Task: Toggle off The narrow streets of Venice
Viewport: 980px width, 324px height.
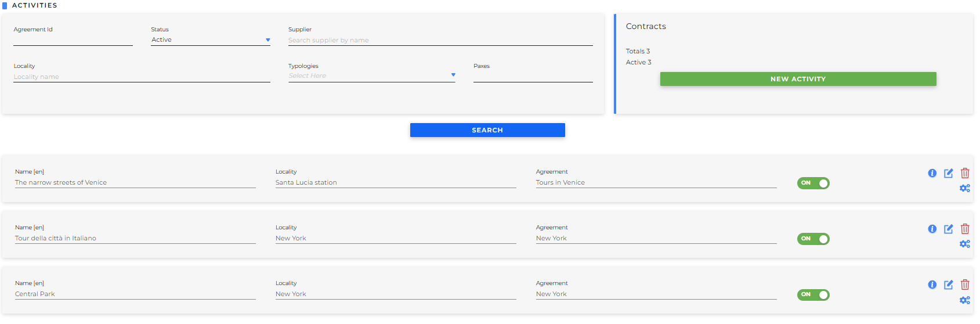Action: pos(813,183)
